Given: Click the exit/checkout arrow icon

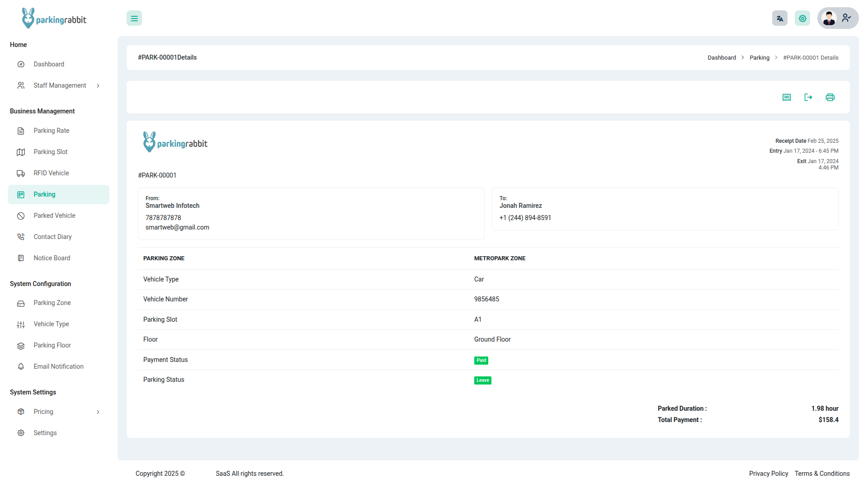Looking at the screenshot, I should coord(808,97).
